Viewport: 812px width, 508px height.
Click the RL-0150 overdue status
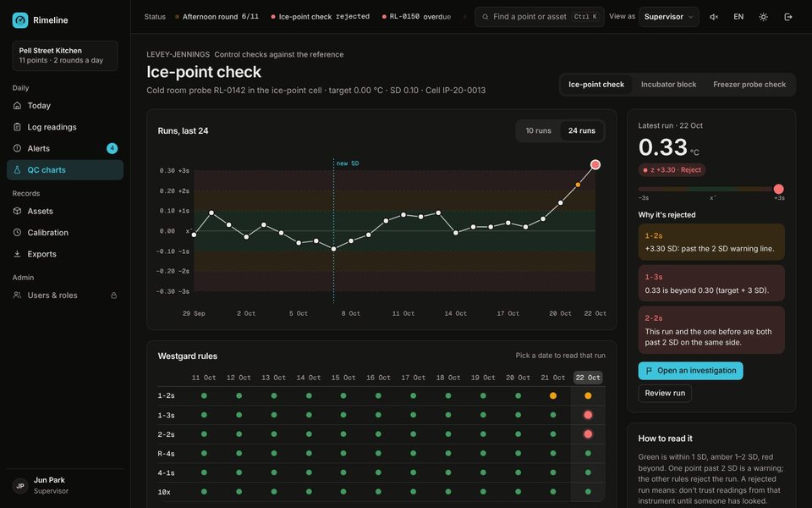pos(416,17)
